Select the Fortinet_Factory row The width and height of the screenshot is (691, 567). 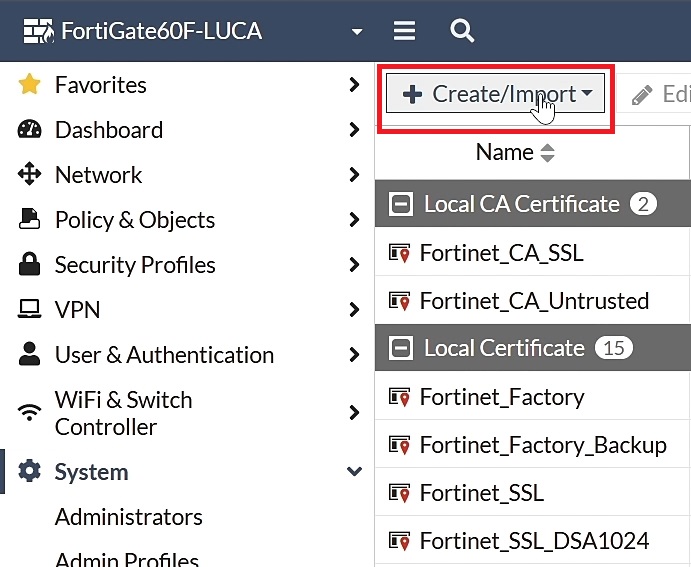pos(533,396)
